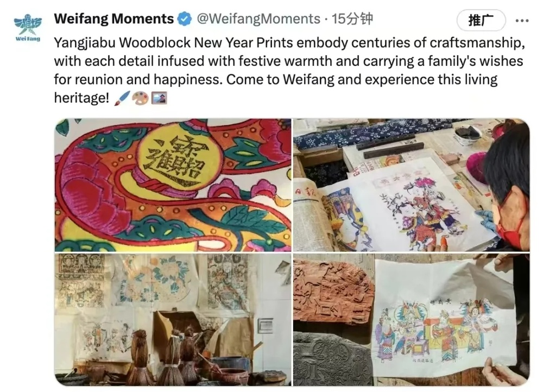Open the photo of woman printing artwork
Image resolution: width=543 pixels, height=392 pixels.
coord(412,185)
